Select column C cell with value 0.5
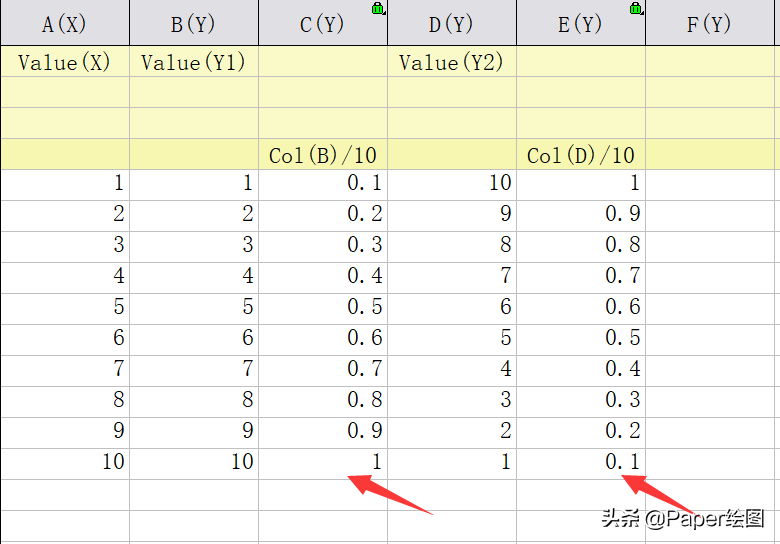 point(323,309)
